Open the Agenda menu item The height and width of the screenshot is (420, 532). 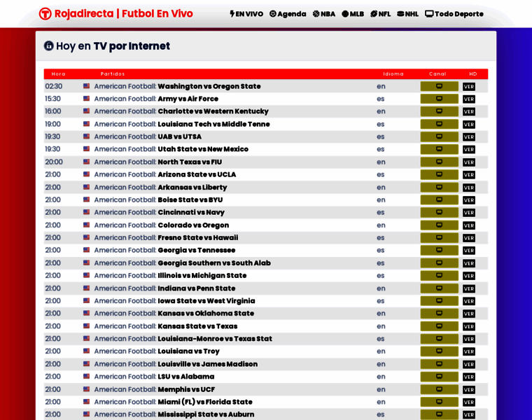pos(288,14)
